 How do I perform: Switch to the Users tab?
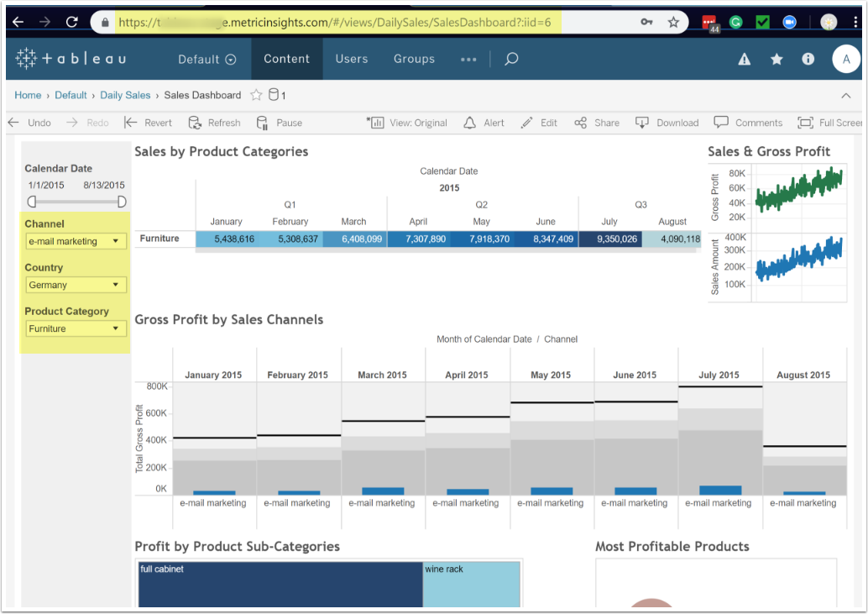tap(351, 59)
